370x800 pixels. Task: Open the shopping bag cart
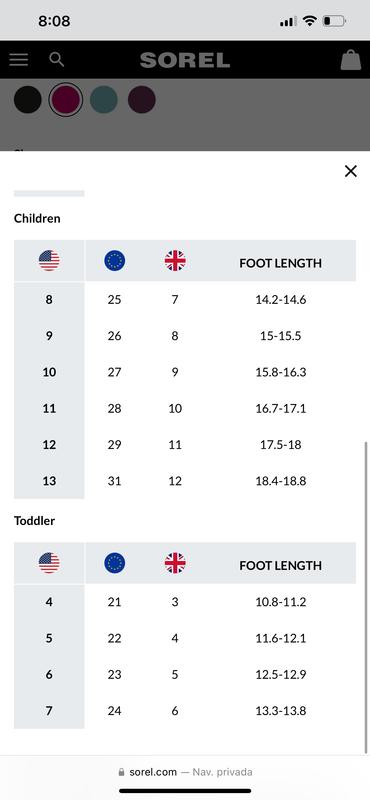pos(351,60)
